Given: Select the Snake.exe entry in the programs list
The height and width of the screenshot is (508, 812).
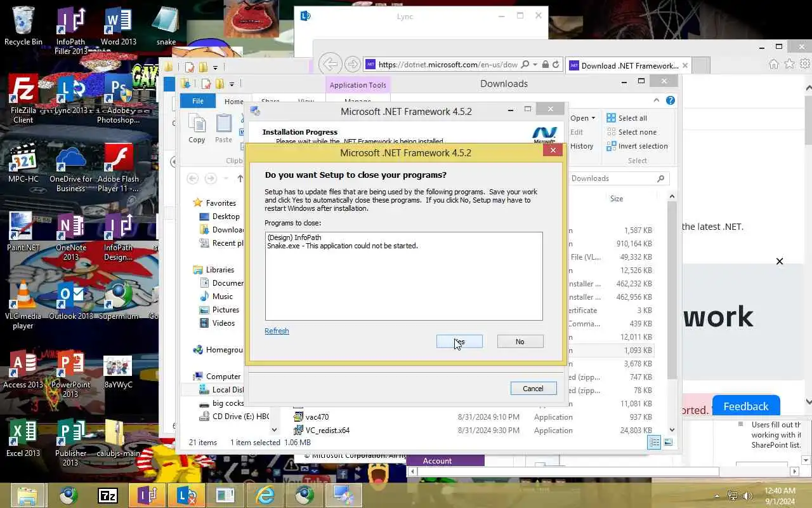Looking at the screenshot, I should click(x=342, y=246).
